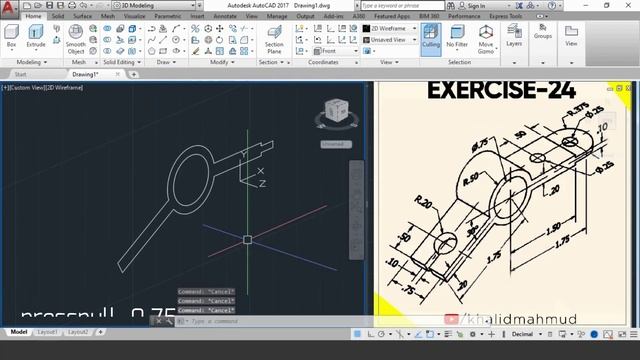
Task: Open the Groups panel
Action: 542,31
